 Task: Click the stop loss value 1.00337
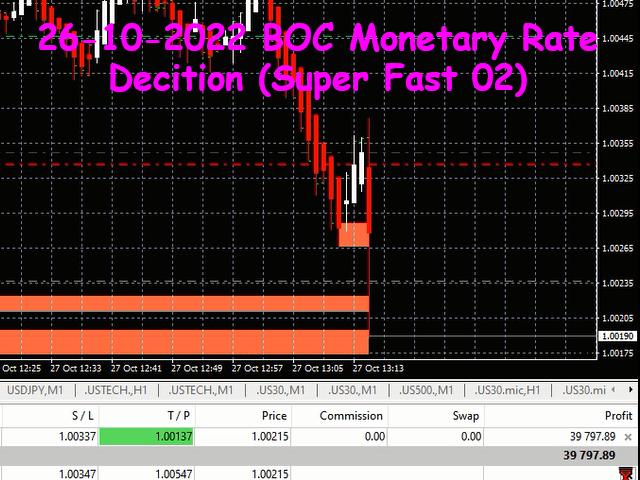click(x=77, y=437)
